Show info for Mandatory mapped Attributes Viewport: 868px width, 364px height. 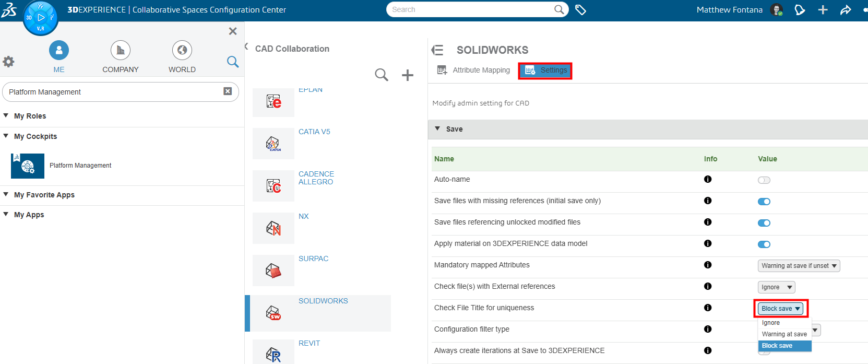[708, 265]
